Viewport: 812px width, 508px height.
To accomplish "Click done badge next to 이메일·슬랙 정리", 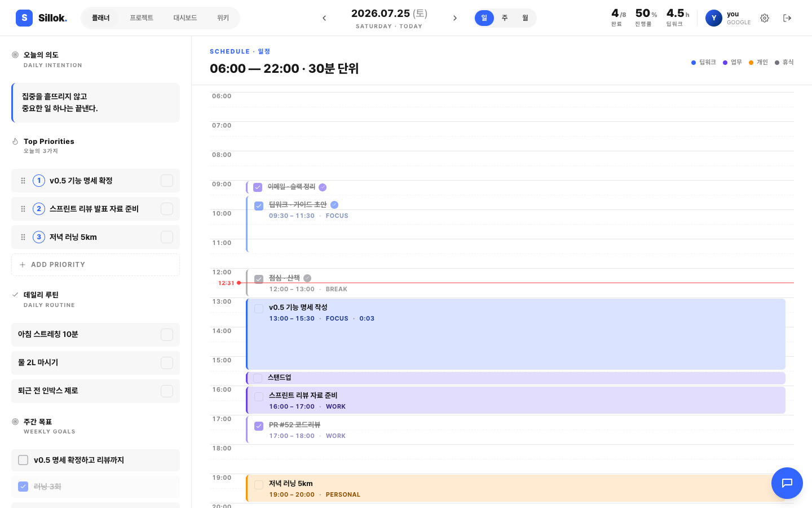I will pyautogui.click(x=323, y=187).
